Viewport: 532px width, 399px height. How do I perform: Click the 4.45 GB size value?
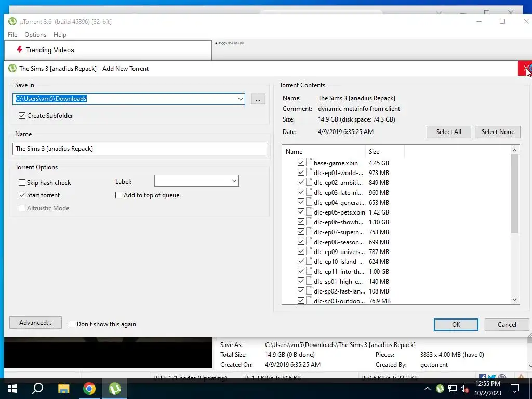[379, 163]
